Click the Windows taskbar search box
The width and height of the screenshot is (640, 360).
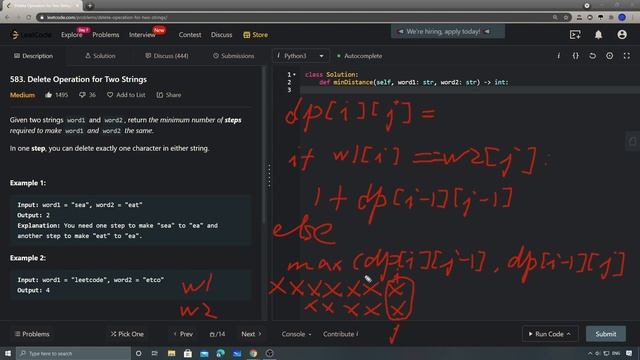[x=73, y=353]
